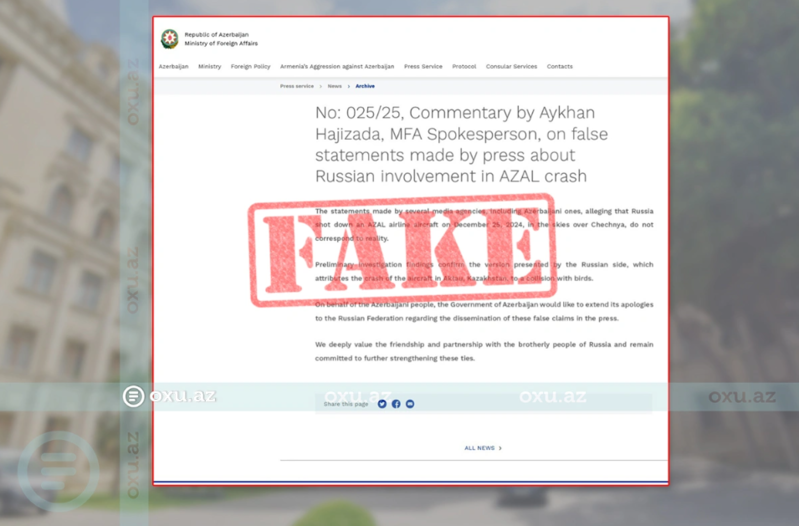Open the Press Service menu
Viewport: 799px width, 526px height.
[423, 67]
